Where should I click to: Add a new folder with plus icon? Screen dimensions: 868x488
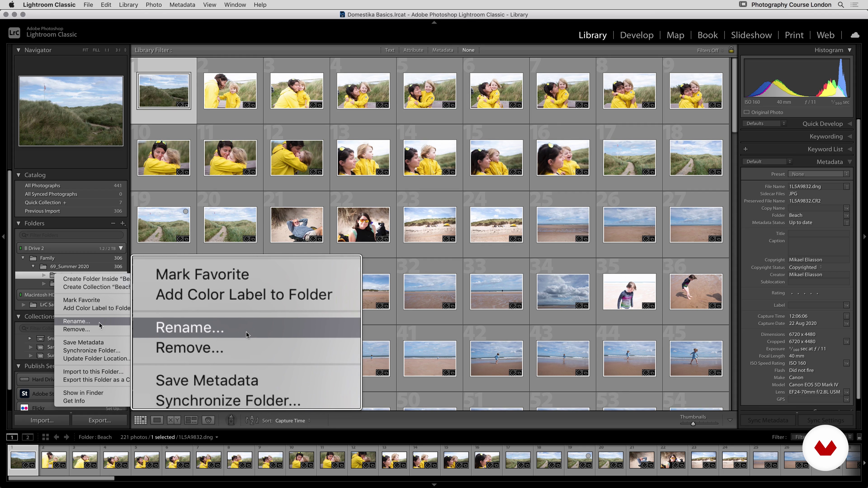click(x=123, y=223)
